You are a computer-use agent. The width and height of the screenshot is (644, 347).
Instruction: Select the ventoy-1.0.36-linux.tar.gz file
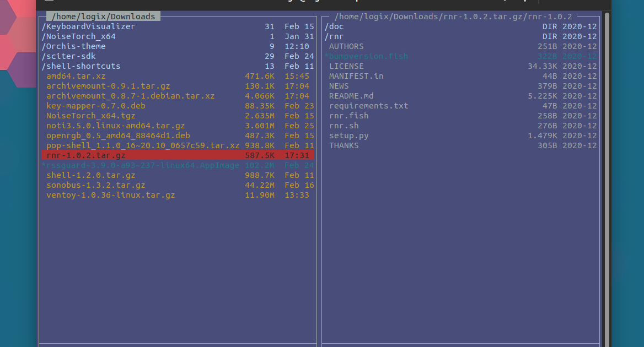click(110, 194)
